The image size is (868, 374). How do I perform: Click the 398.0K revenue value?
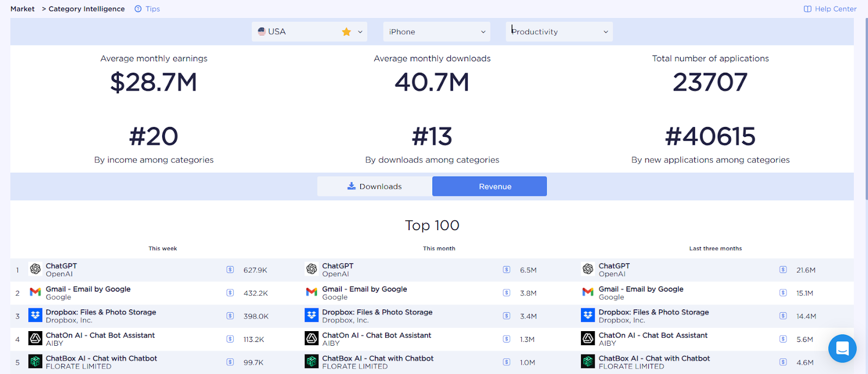click(256, 316)
